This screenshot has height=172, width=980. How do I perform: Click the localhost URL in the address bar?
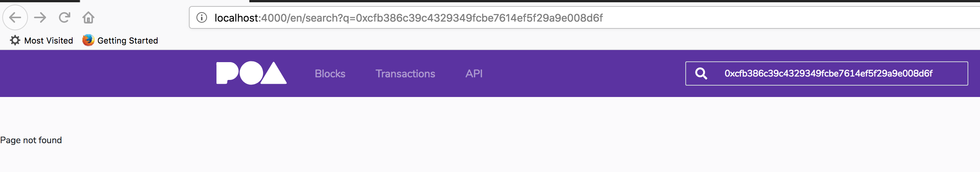tap(409, 18)
